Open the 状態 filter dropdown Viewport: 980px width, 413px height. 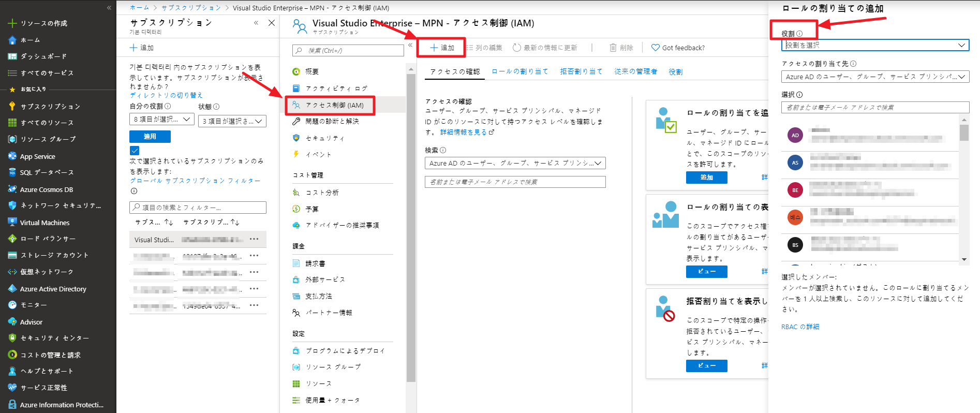(232, 121)
